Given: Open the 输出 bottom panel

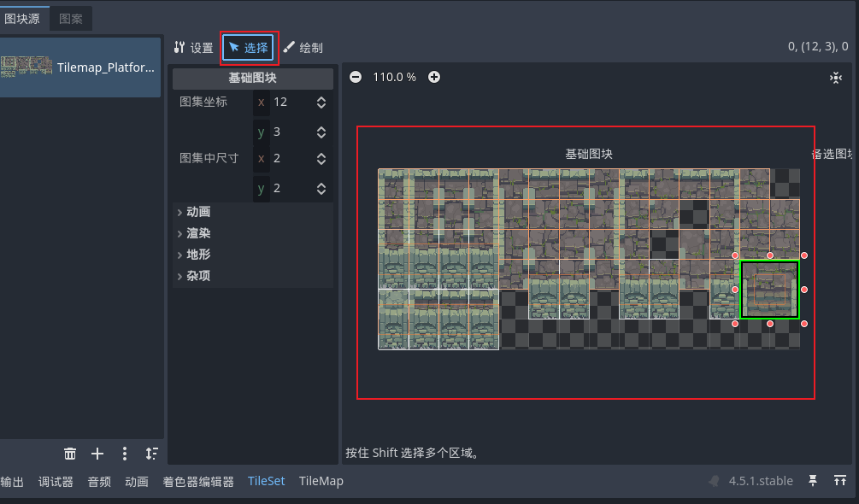Looking at the screenshot, I should (12, 482).
